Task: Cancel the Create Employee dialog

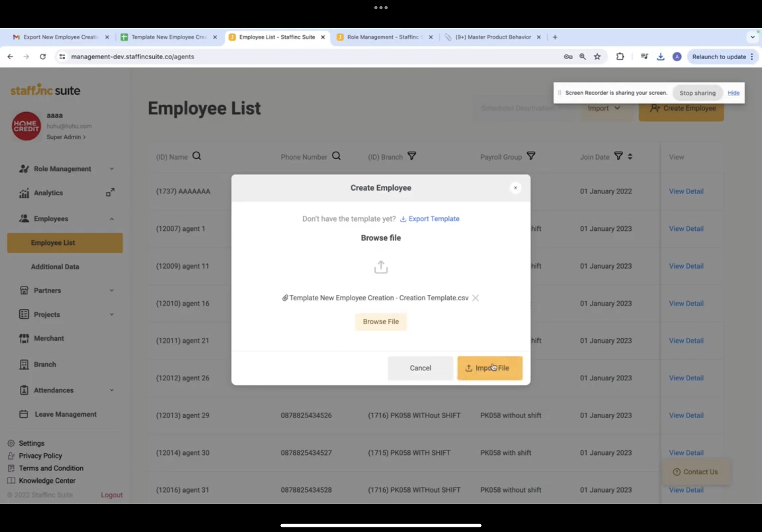Action: point(420,368)
